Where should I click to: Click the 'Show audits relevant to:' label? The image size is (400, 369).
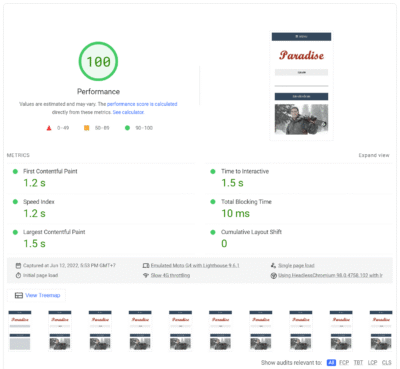click(x=292, y=362)
